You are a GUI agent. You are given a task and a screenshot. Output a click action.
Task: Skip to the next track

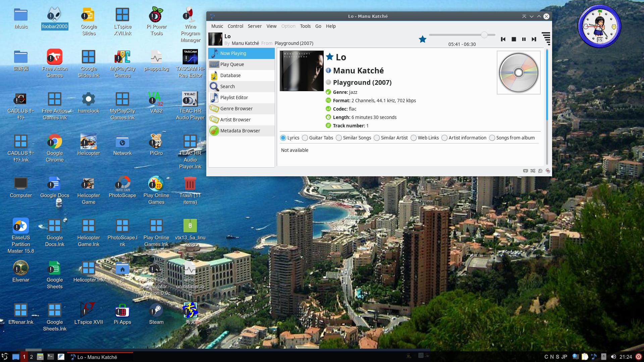tap(534, 39)
